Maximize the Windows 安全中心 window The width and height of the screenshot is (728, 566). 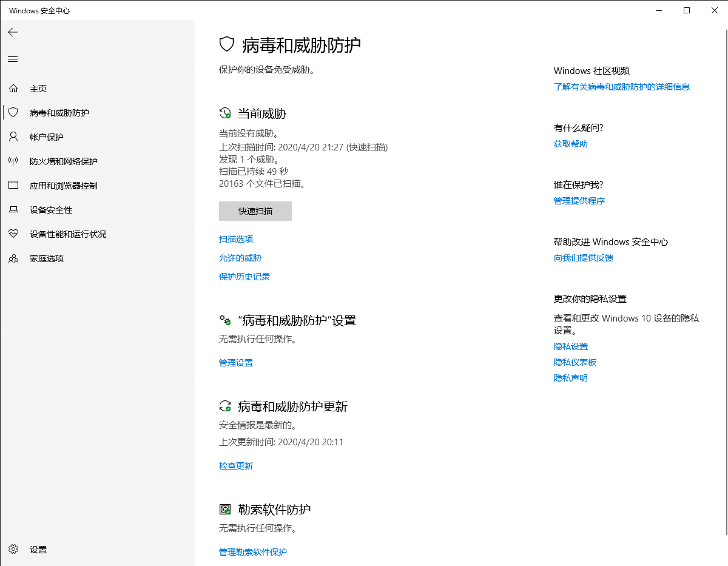click(687, 10)
